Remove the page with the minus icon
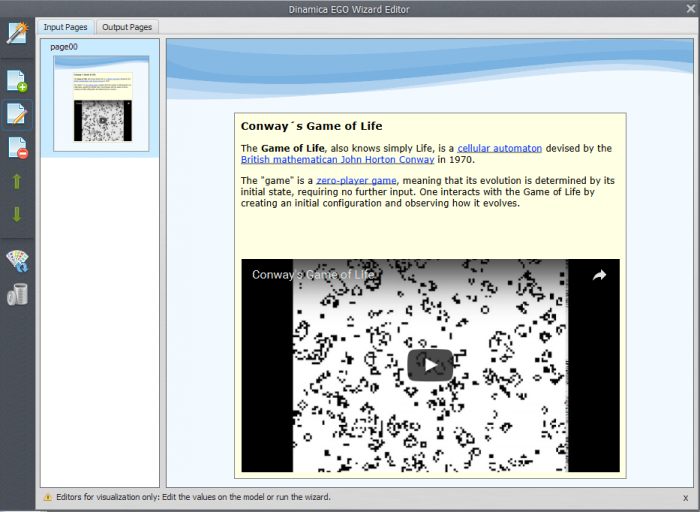This screenshot has height=512, width=700. (17, 148)
